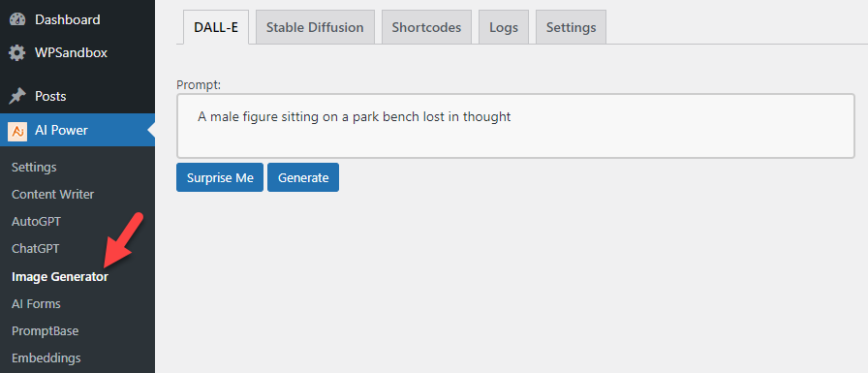
Task: Open the PromptBase submenu link
Action: [45, 331]
